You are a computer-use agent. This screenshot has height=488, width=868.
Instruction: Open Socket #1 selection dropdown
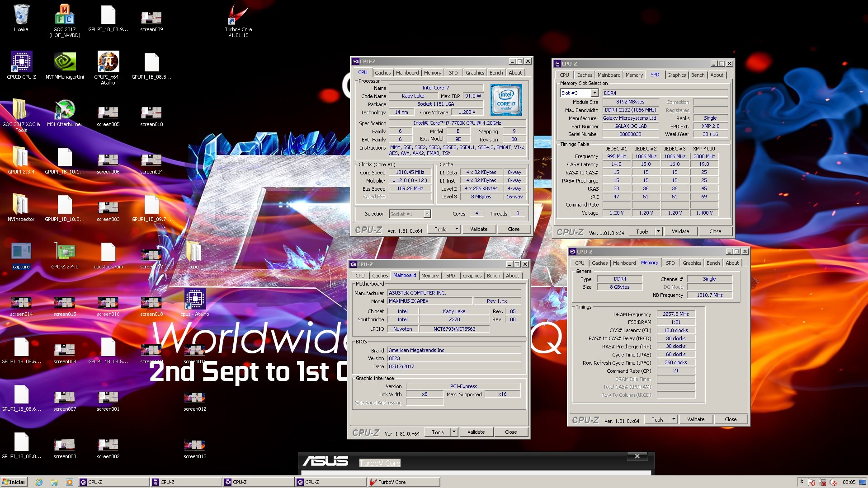click(410, 214)
